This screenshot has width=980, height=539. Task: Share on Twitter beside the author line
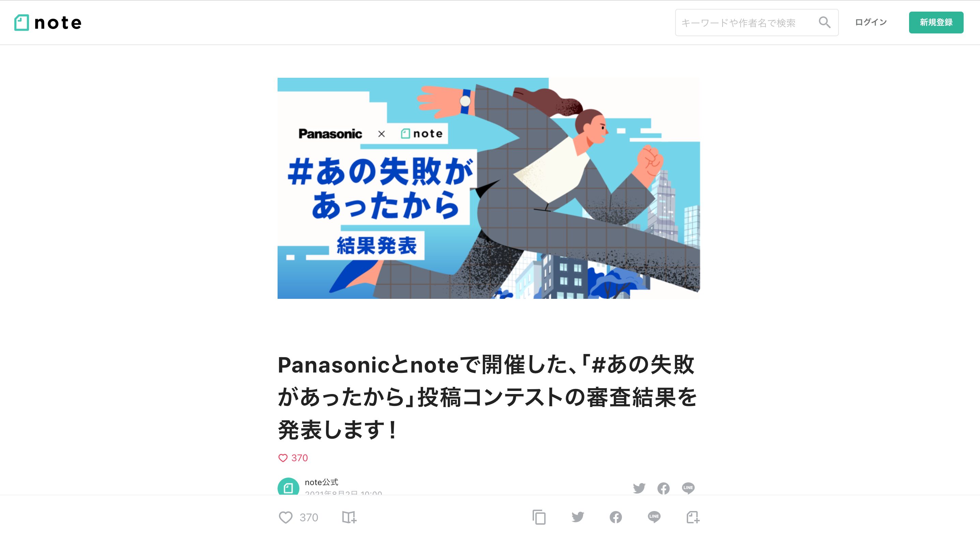[639, 488]
